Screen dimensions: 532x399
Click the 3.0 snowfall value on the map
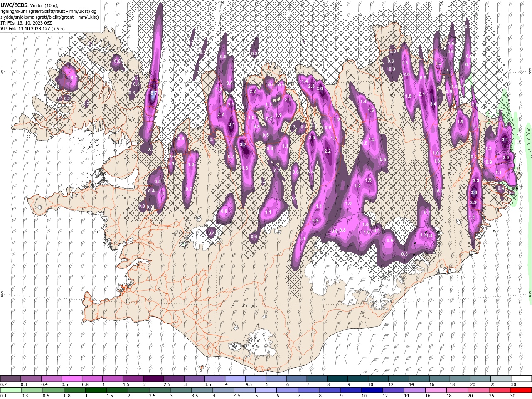[320, 89]
